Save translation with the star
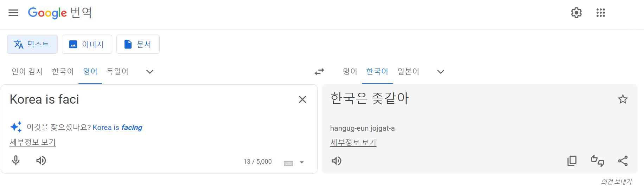 pos(623,99)
